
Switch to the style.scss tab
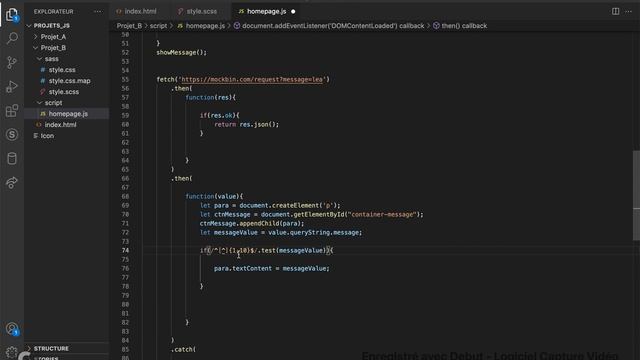(202, 11)
